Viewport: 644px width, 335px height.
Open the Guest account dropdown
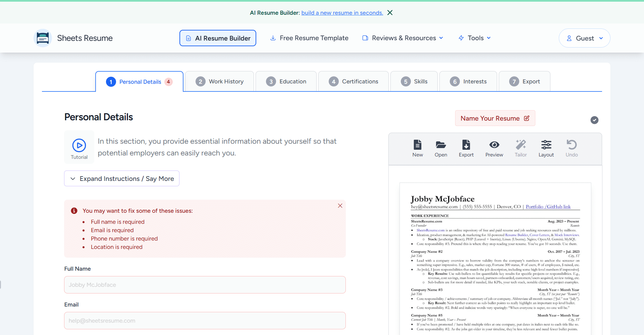point(584,38)
